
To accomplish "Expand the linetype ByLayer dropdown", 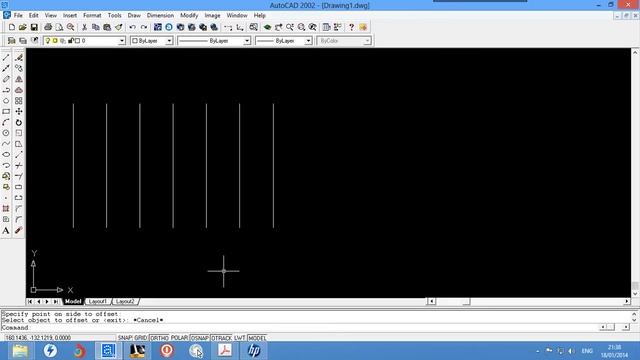I will tap(247, 41).
